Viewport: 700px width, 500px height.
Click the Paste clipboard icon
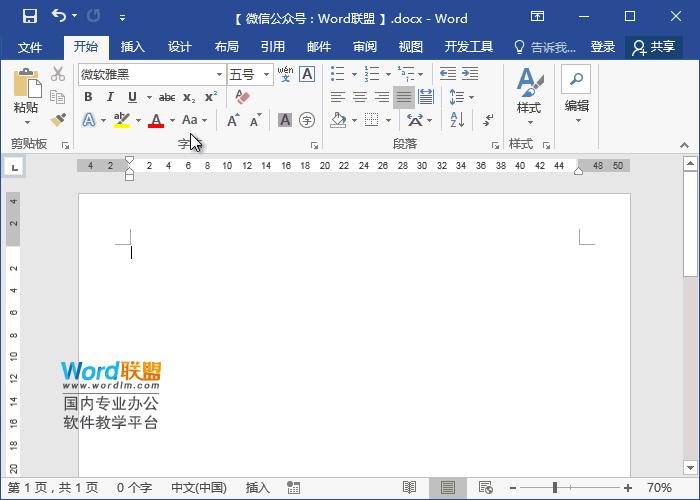(x=27, y=83)
